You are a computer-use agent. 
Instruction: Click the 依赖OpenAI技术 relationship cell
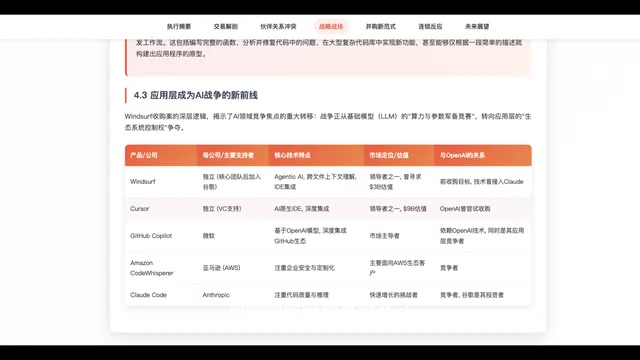pos(482,236)
